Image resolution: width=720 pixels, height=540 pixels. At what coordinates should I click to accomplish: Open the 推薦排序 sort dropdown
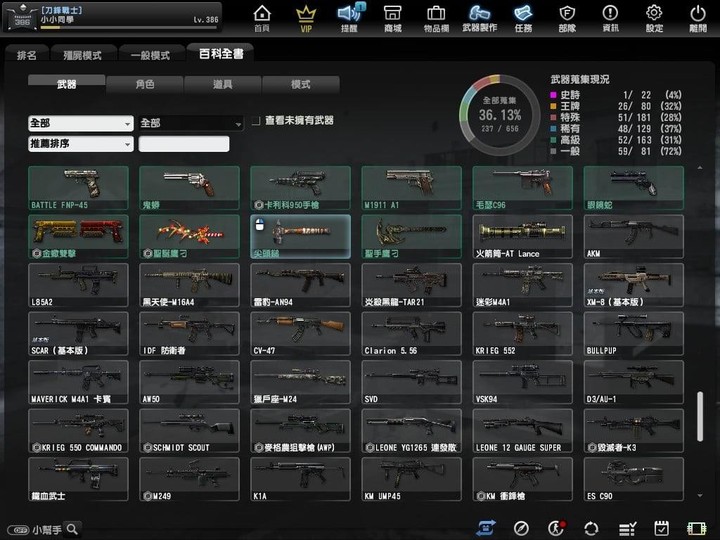pyautogui.click(x=80, y=144)
